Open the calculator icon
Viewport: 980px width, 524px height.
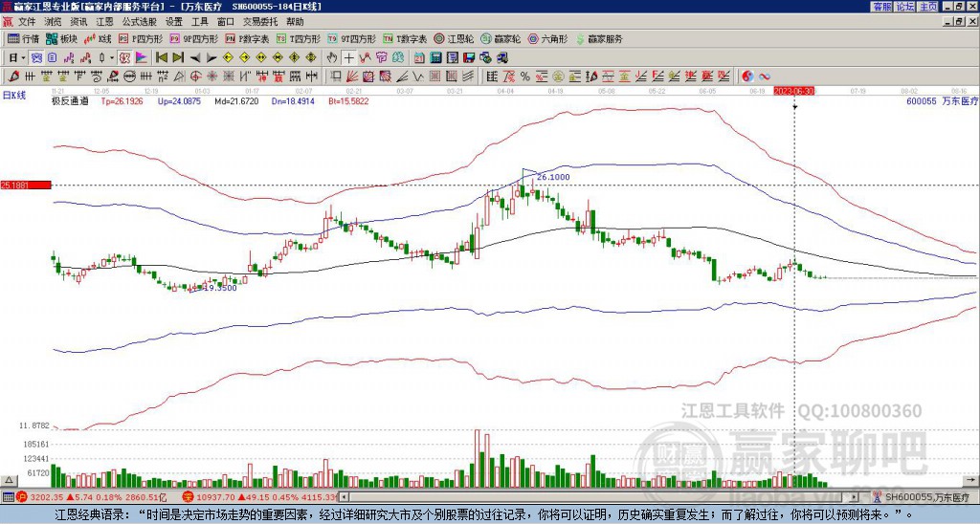tap(436, 58)
